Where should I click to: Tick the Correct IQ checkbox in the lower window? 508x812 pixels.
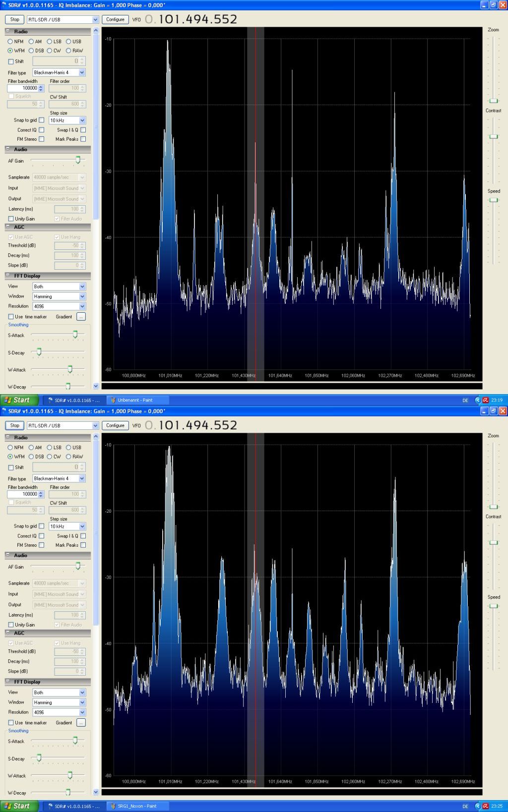click(42, 536)
